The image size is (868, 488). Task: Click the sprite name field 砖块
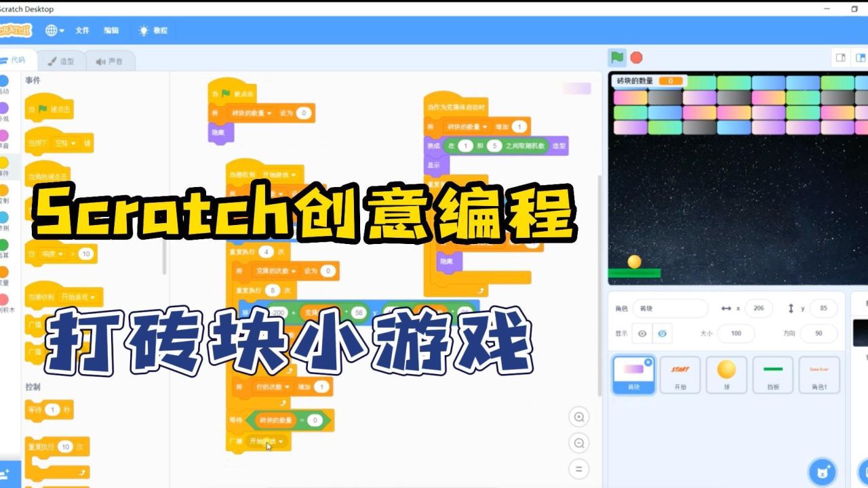coord(670,308)
